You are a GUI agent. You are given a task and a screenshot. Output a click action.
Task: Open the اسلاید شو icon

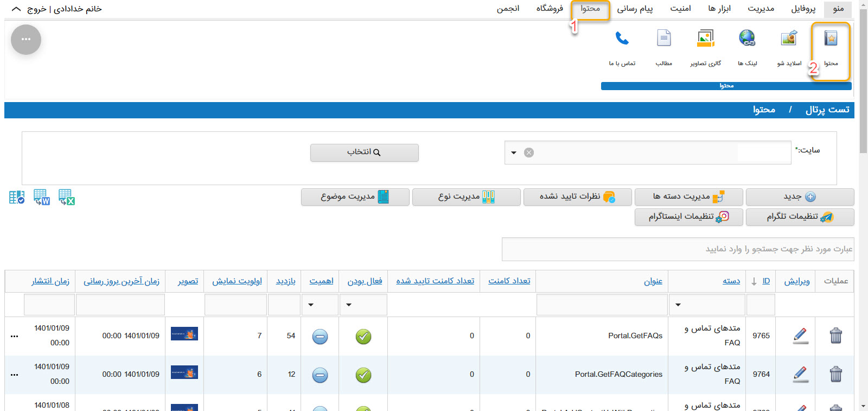[789, 39]
